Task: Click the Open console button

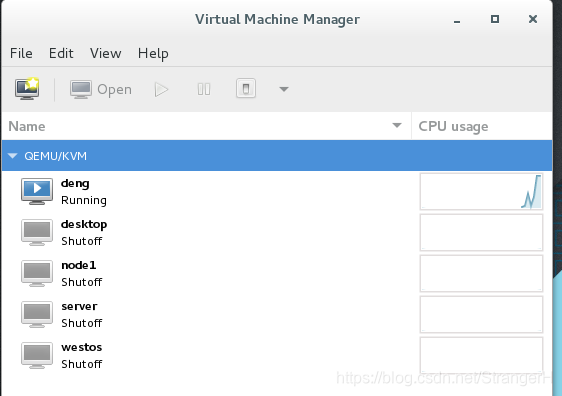Action: coord(101,89)
